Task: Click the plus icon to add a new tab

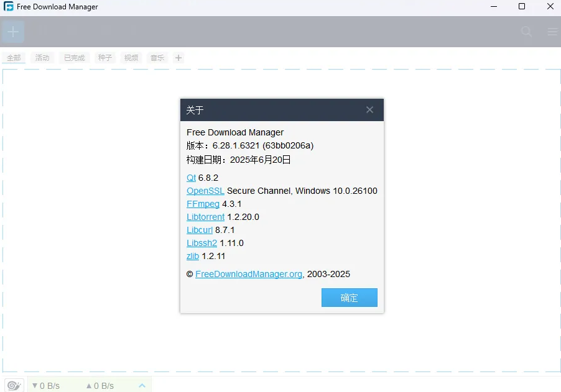Action: (178, 57)
